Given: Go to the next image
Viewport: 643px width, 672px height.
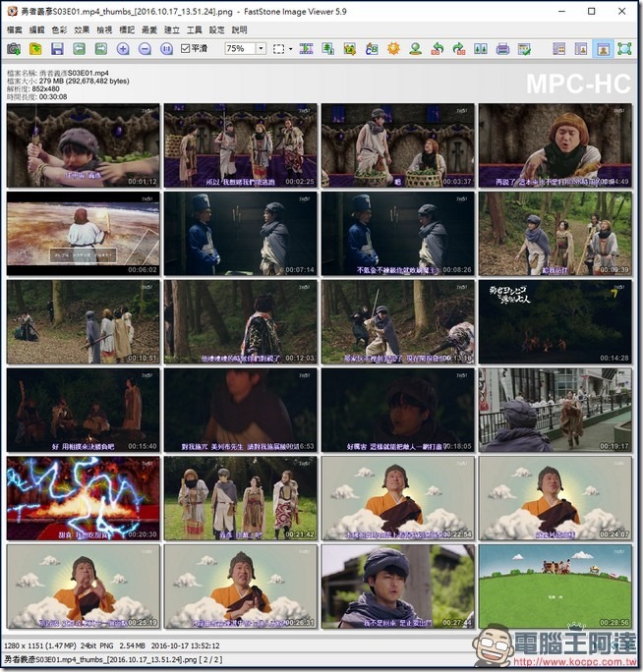Looking at the screenshot, I should [x=101, y=49].
